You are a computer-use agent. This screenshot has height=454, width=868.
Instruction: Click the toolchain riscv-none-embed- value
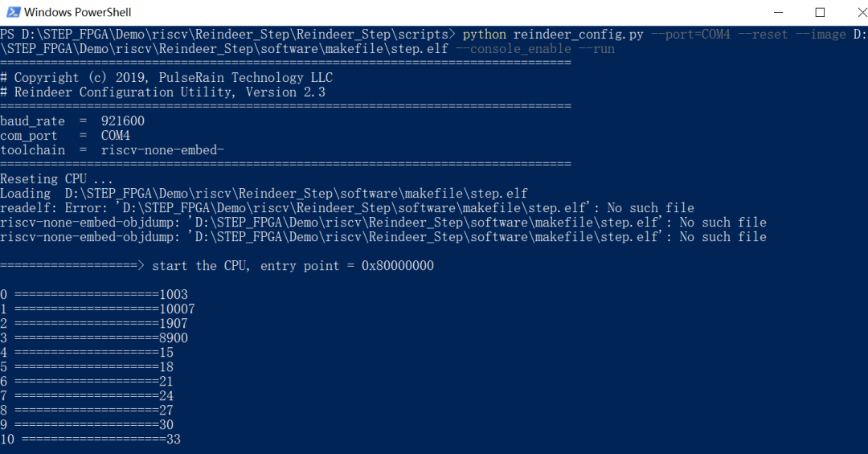tap(162, 150)
